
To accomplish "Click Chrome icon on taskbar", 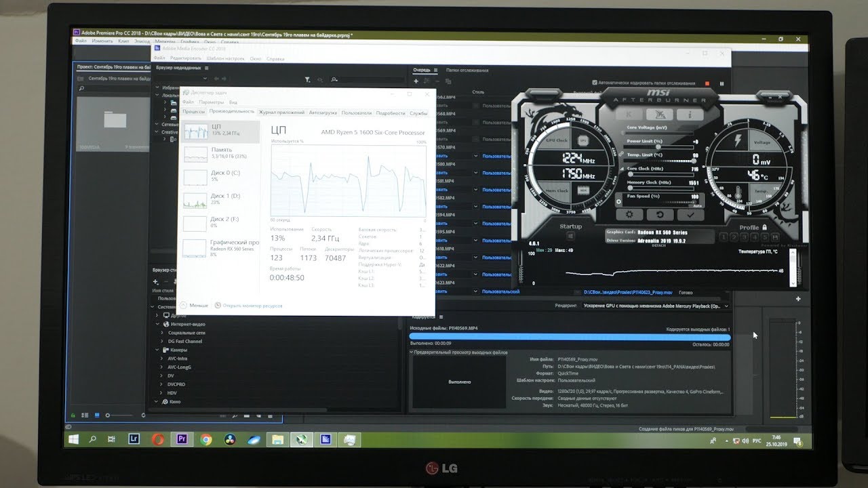I will point(205,439).
